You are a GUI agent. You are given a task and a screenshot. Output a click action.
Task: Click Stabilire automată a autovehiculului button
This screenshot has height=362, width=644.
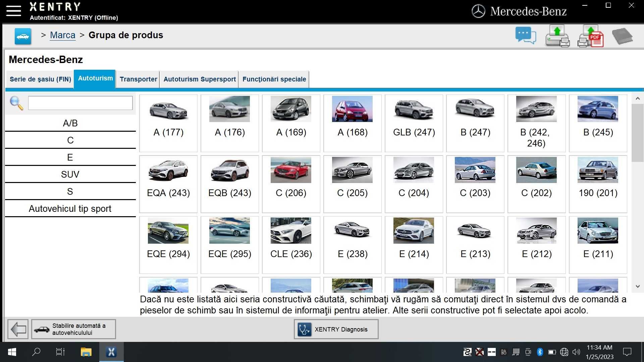pos(74,329)
